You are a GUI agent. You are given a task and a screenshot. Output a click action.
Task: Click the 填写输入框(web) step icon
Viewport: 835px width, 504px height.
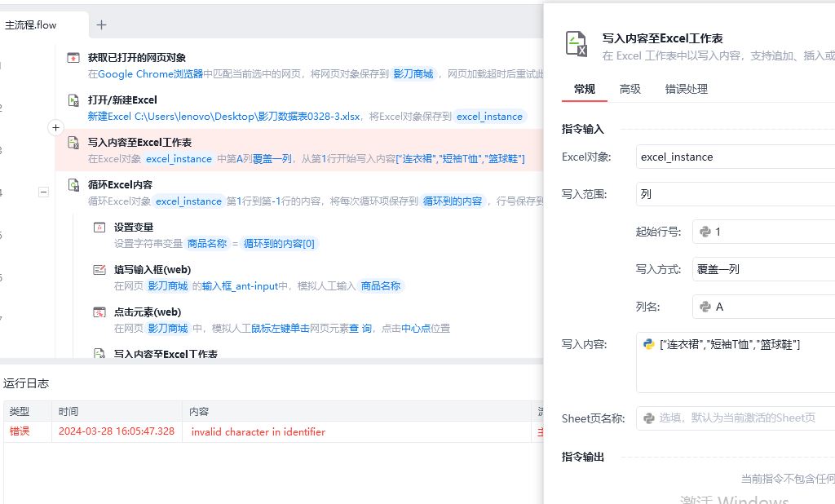point(99,270)
